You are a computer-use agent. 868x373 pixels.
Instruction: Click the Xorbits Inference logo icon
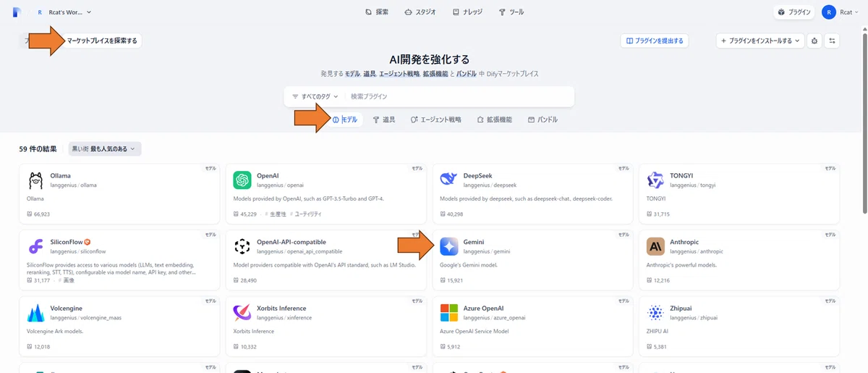pyautogui.click(x=242, y=313)
